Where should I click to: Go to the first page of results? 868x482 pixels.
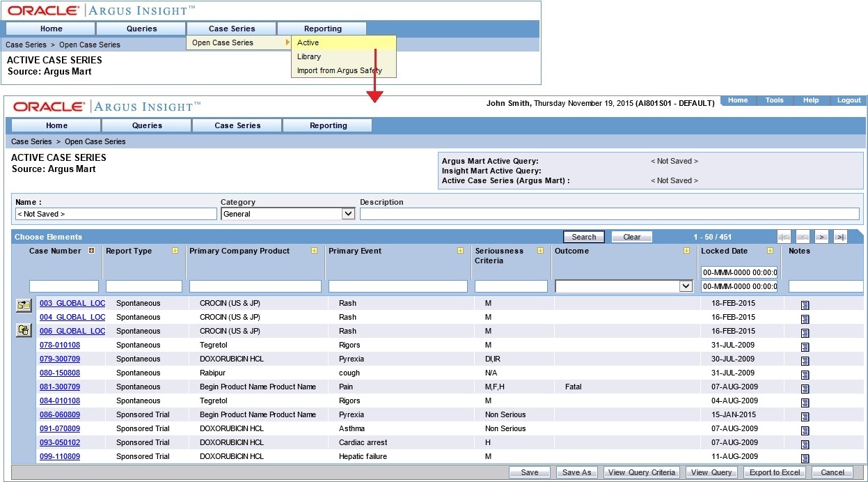[x=784, y=237]
